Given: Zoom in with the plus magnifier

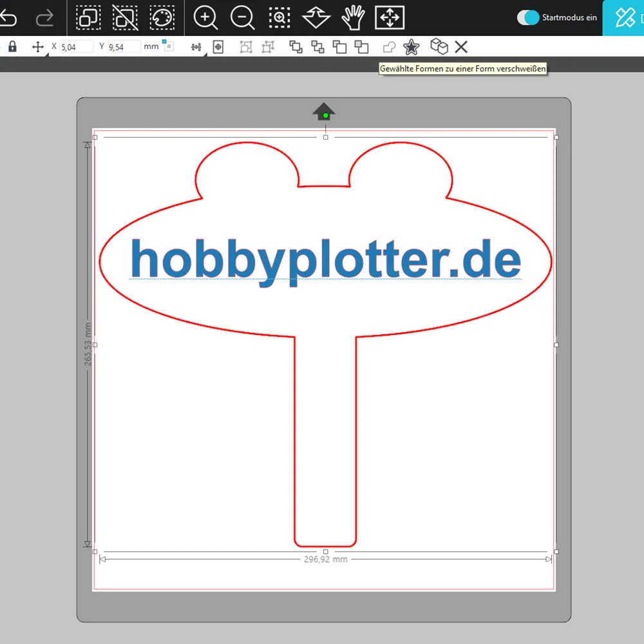Looking at the screenshot, I should coord(205,17).
